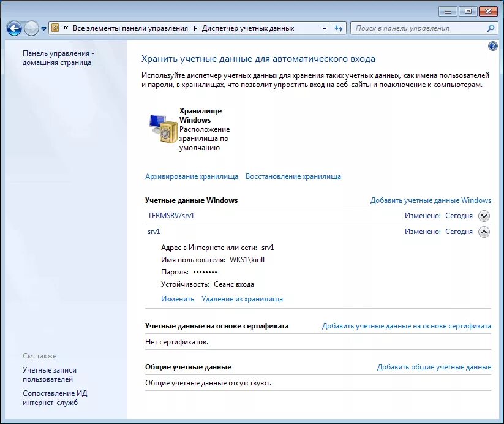Click 'Хранилище Windows' vault title
This screenshot has width=504, height=424.
coord(200,115)
